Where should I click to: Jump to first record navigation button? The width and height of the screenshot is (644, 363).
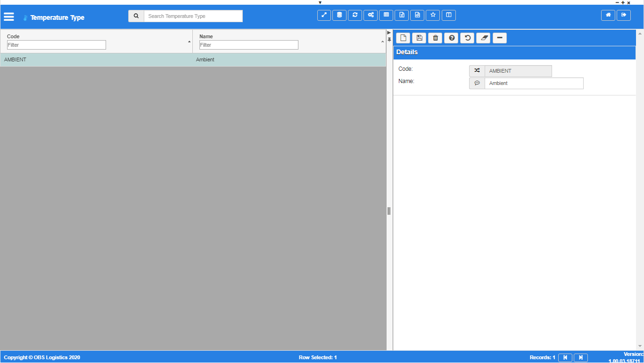[565, 358]
